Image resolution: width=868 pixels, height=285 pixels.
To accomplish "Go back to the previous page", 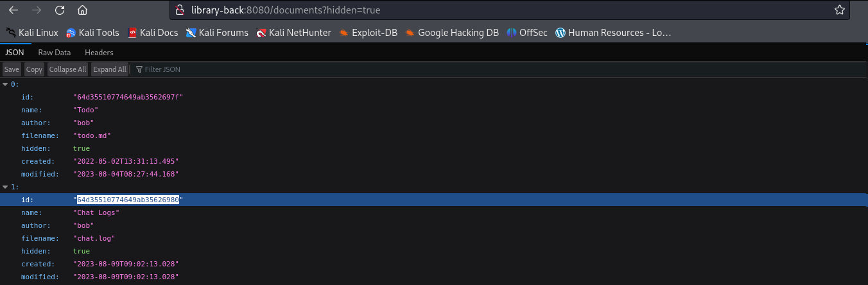I will [13, 10].
